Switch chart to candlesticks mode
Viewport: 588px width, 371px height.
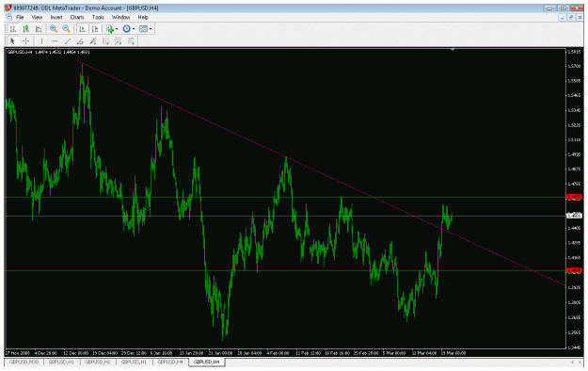[26, 29]
